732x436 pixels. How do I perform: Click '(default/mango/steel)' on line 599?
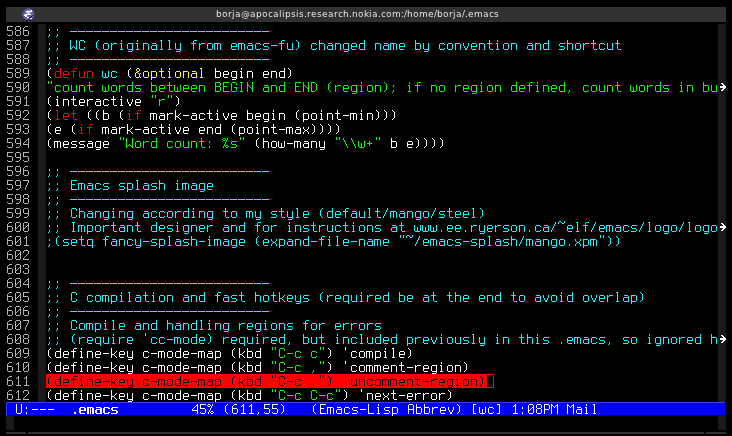[402, 214]
